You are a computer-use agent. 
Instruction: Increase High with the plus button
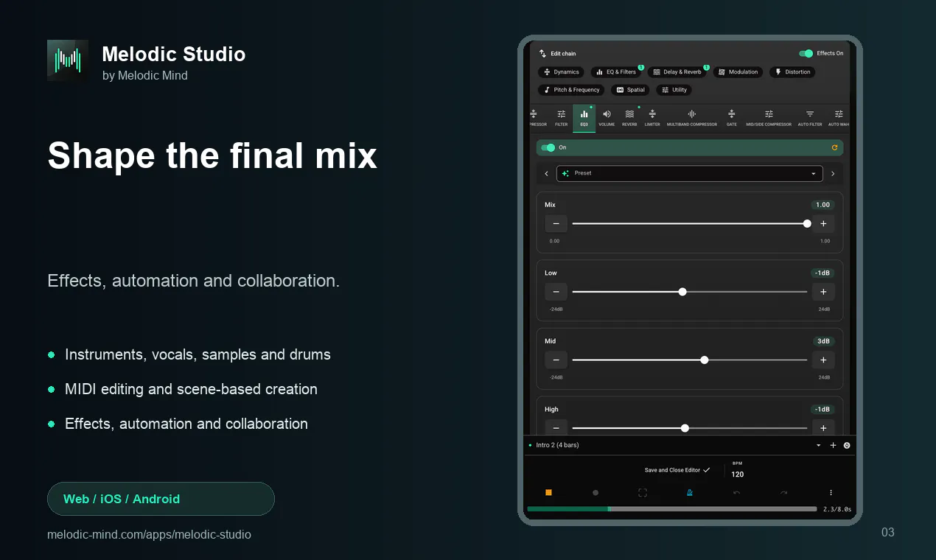pos(823,428)
